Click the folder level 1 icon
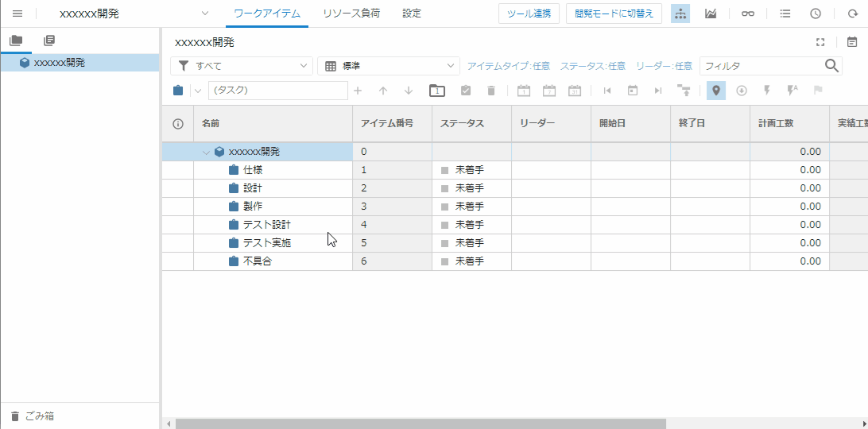The height and width of the screenshot is (429, 868). pyautogui.click(x=437, y=91)
